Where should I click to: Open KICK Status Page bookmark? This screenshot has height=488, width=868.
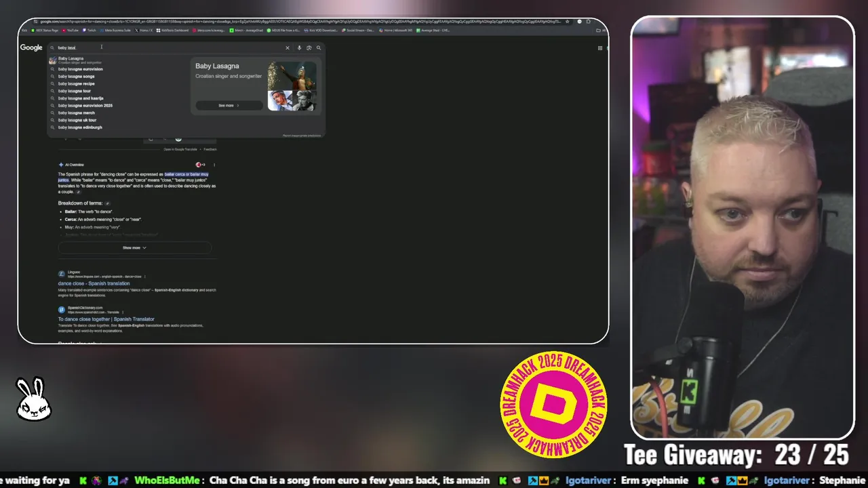coord(45,30)
